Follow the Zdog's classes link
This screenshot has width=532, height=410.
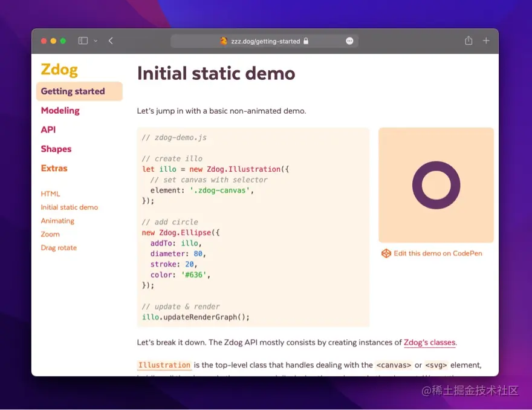[430, 342]
